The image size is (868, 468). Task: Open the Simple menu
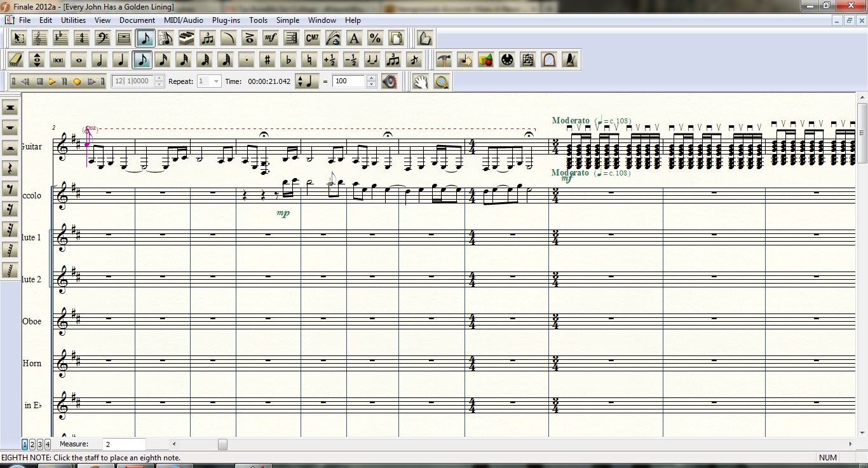(288, 20)
